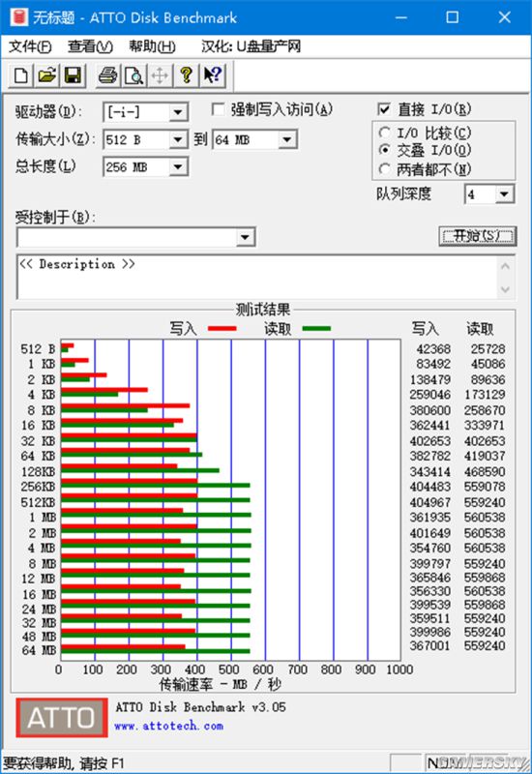Enable the force write access checkbox
This screenshot has height=774, width=532.
(x=218, y=109)
